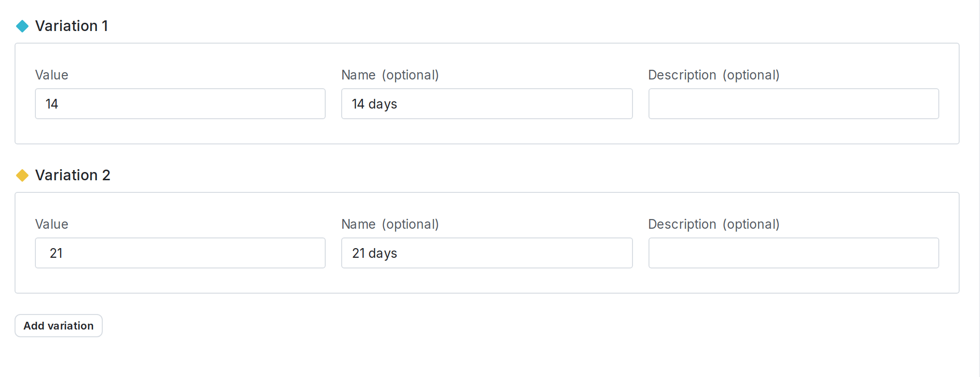Click the "Variation 1" heading text
Viewport: 980px width, 377px height.
[x=72, y=26]
